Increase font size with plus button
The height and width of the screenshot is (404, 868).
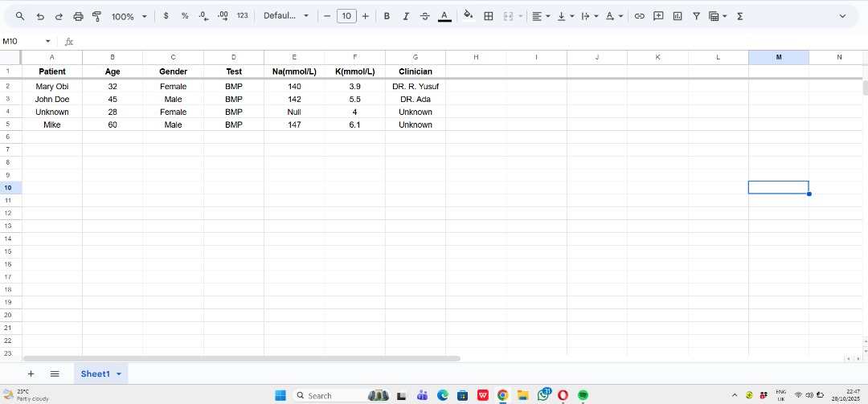366,16
